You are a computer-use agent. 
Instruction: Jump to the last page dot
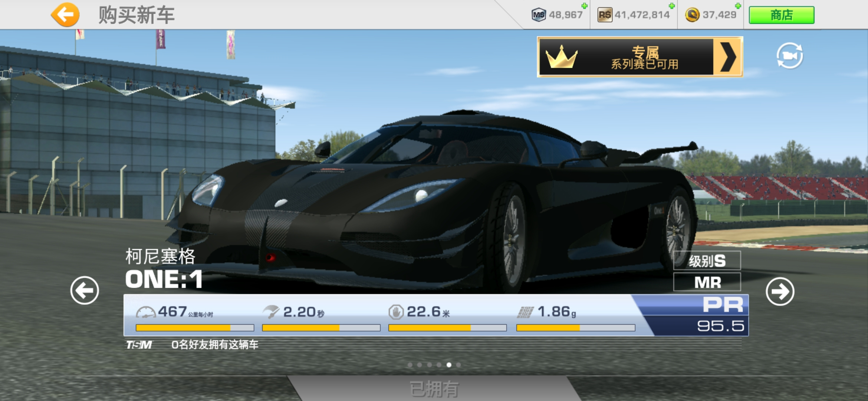(x=458, y=365)
